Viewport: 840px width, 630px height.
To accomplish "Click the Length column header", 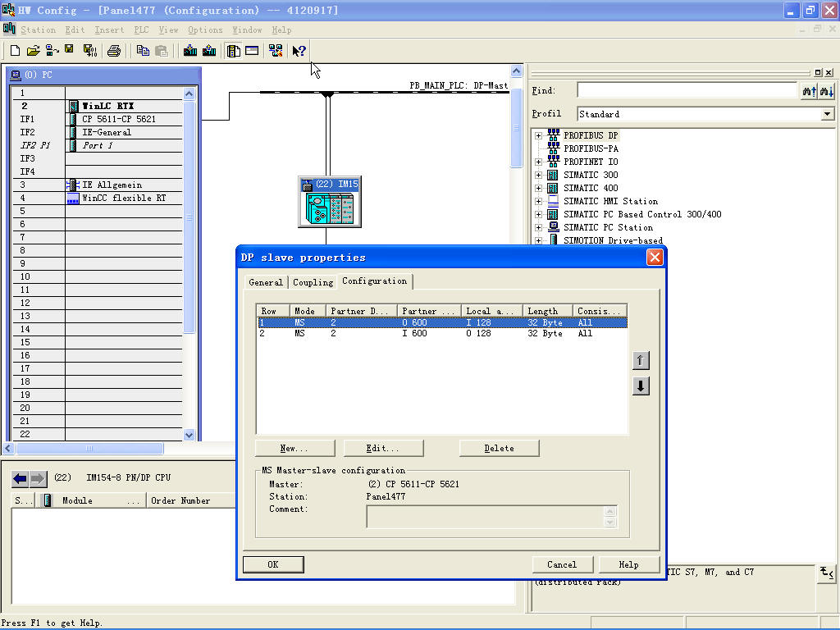I will tap(547, 311).
